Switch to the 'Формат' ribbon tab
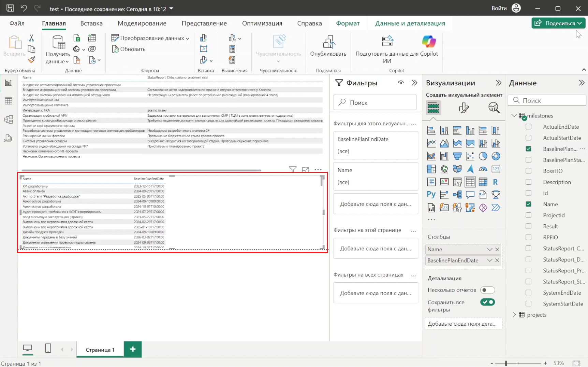Screen dimensions: 588x367 [348, 23]
